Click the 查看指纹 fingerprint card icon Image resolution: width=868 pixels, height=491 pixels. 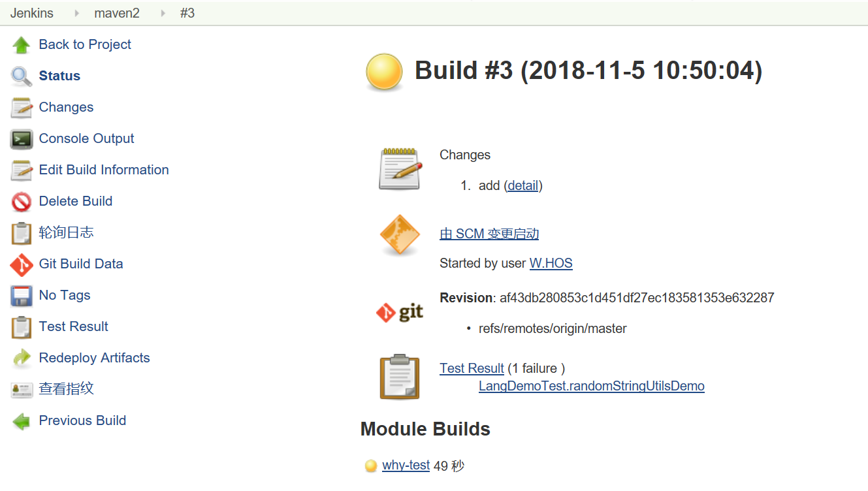pyautogui.click(x=22, y=390)
